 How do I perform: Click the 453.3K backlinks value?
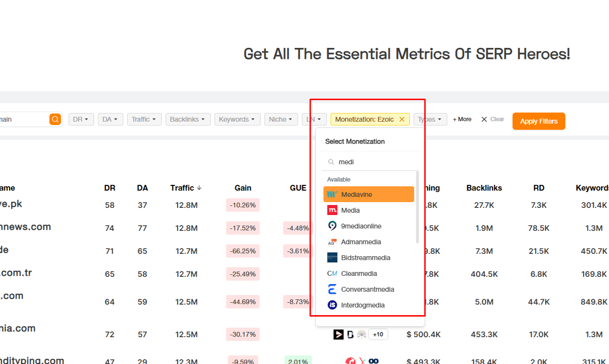coord(484,334)
